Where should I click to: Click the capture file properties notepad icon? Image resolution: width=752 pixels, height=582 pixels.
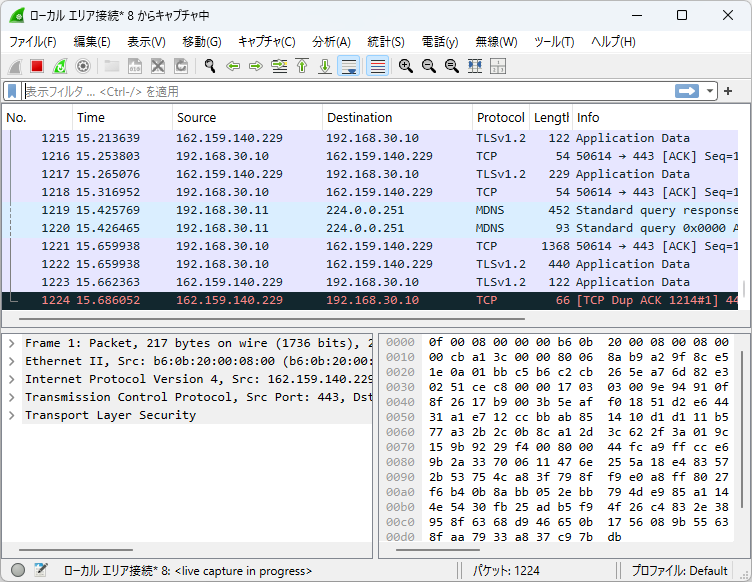[x=41, y=570]
